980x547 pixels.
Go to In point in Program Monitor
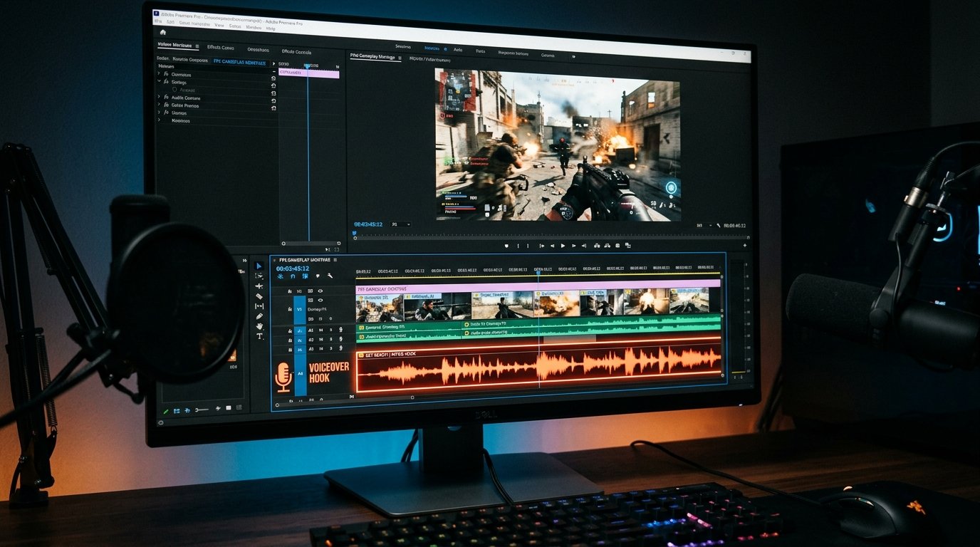pos(542,246)
